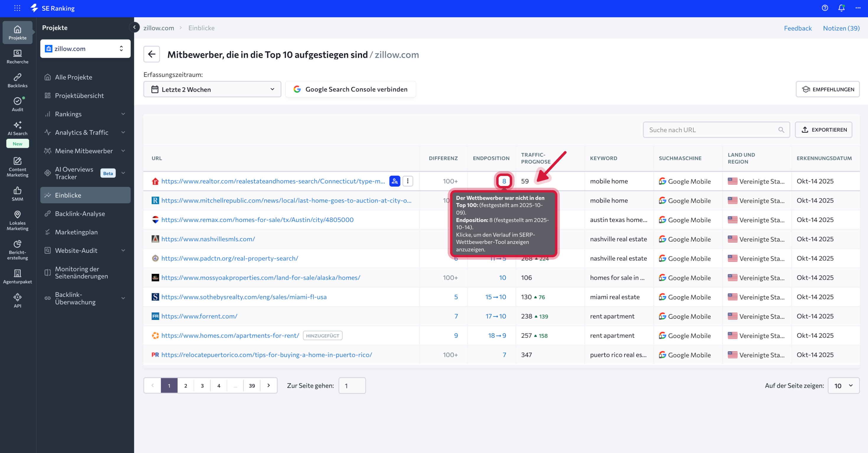Click the notifications bell icon
868x453 pixels.
pyautogui.click(x=841, y=8)
